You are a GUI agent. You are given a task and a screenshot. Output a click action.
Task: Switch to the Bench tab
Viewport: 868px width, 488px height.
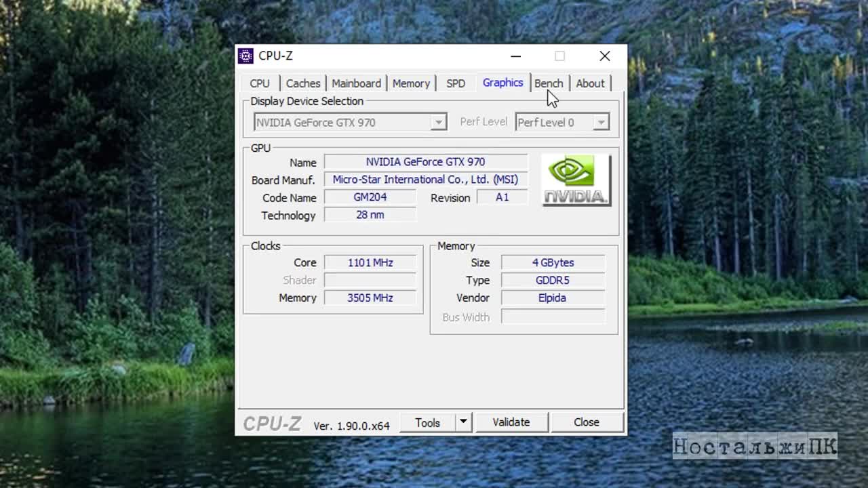click(x=549, y=83)
